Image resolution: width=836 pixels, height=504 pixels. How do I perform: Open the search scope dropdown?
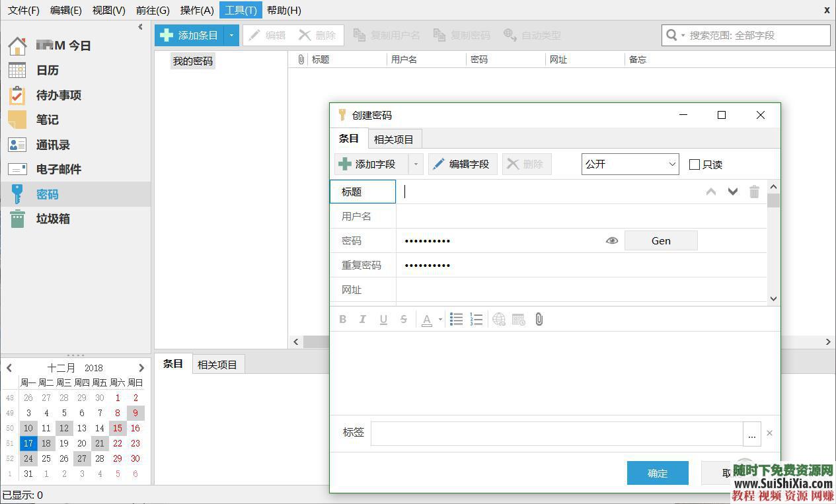click(x=681, y=34)
